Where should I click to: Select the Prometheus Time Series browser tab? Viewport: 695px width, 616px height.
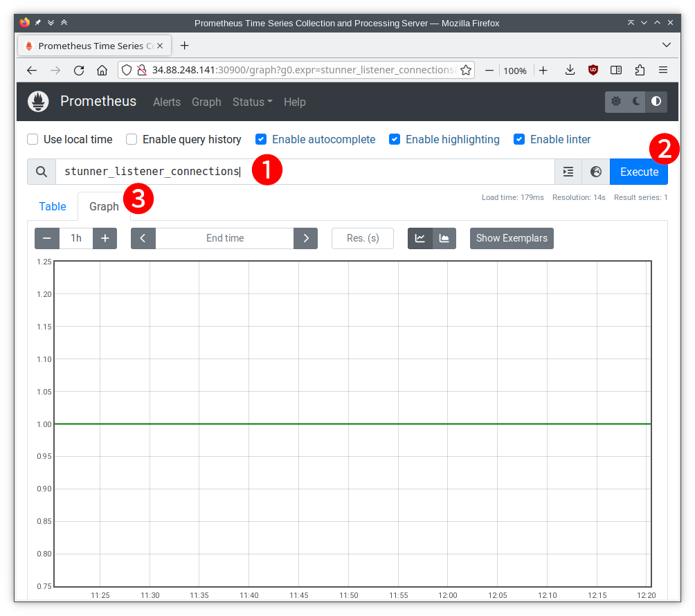coord(94,46)
